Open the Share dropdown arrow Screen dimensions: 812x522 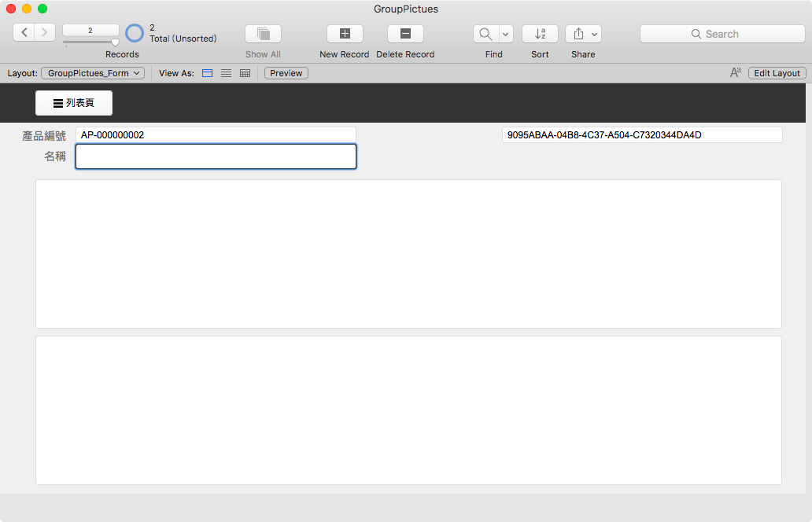595,34
